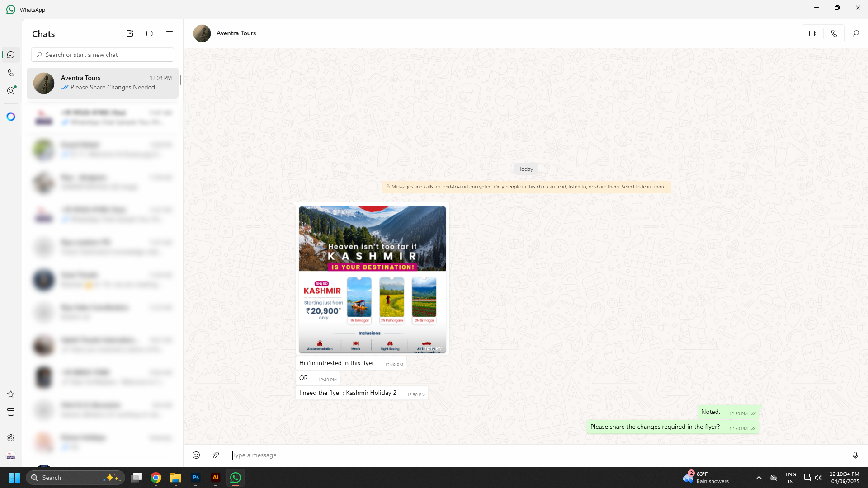Select the 'Hi i'm intrested in this flyer' message
This screenshot has width=868, height=488.
pyautogui.click(x=351, y=363)
